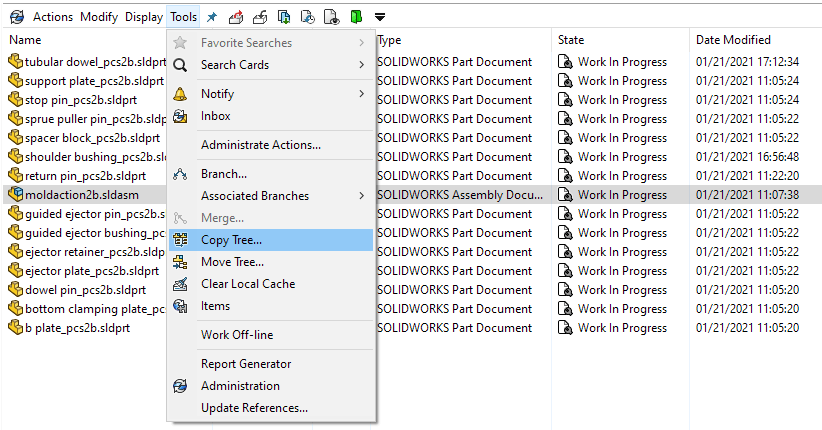Click the Copy Tree menu icon
Image resolution: width=822 pixels, height=430 pixels.
(x=180, y=240)
